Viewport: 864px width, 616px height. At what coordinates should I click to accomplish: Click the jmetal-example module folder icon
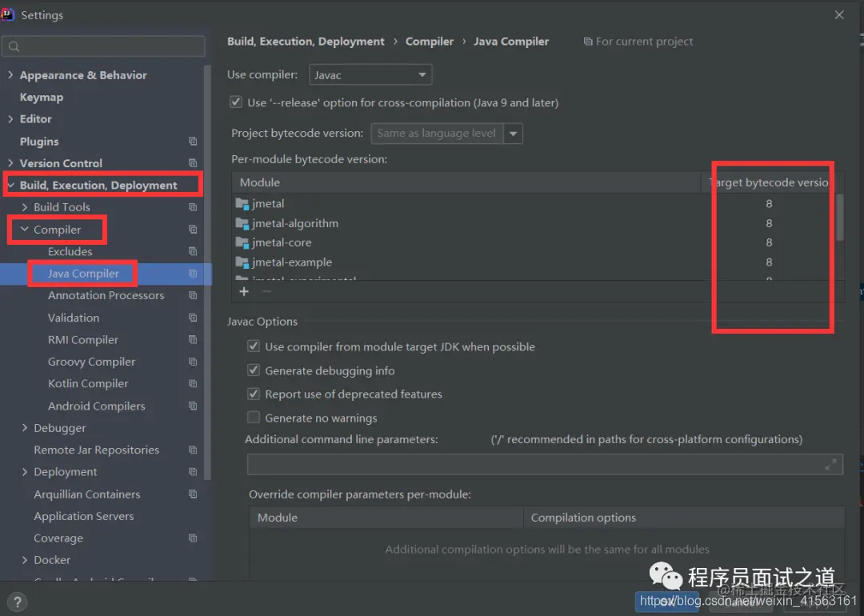pos(242,262)
